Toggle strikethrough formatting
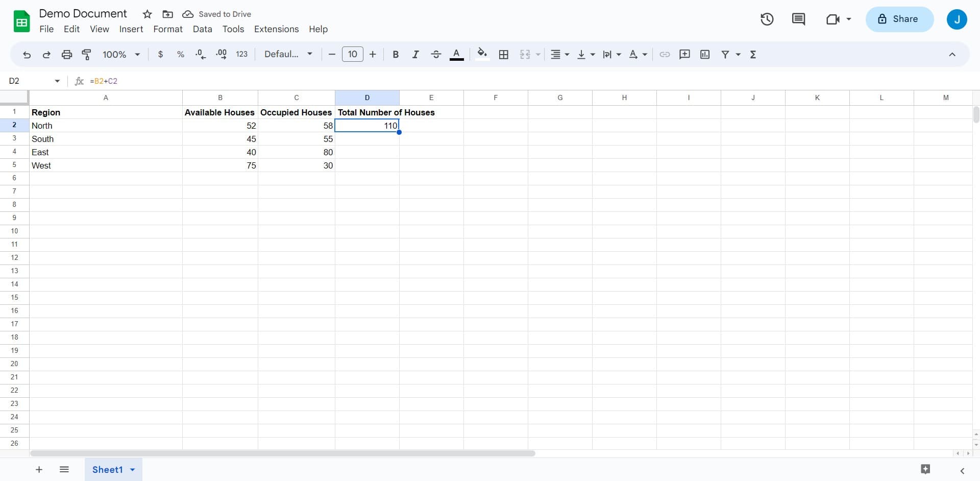 coord(436,54)
